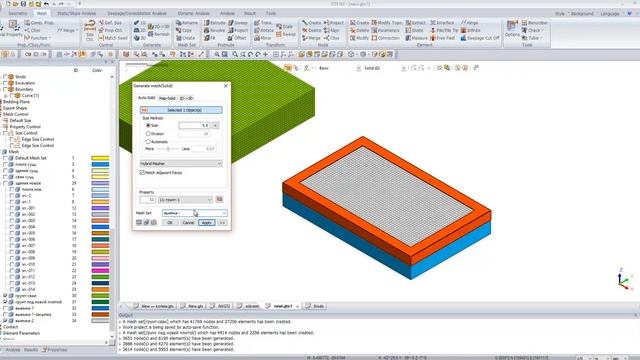This screenshot has width=640, height=360.
Task: Toggle the Struts checkbox in the tree
Action: [5, 77]
